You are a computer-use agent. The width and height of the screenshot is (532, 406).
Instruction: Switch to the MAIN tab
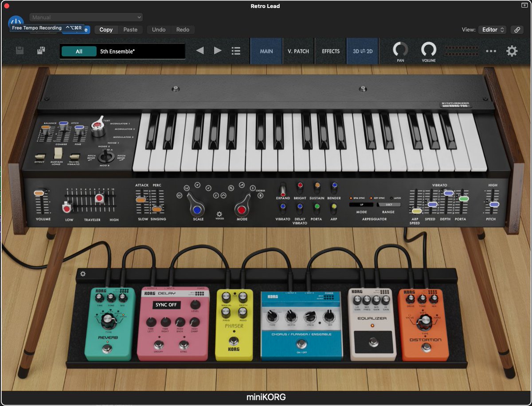[x=266, y=51]
